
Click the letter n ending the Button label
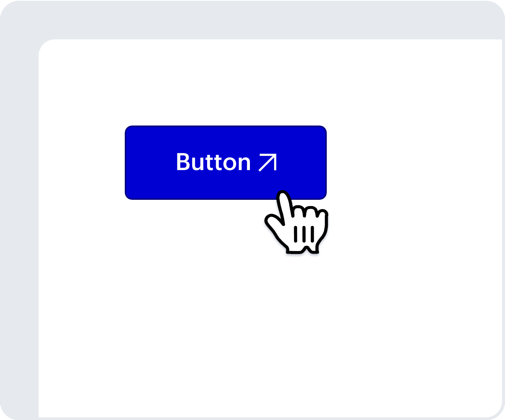pyautogui.click(x=244, y=165)
